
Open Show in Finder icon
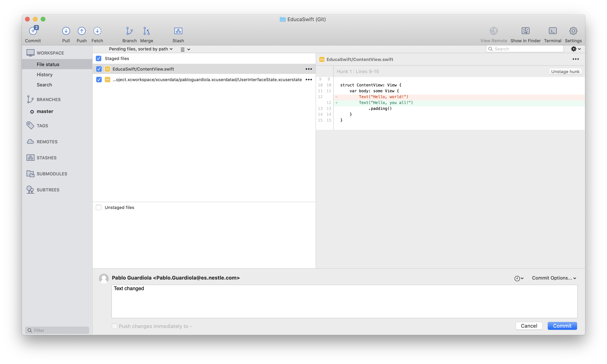[525, 31]
